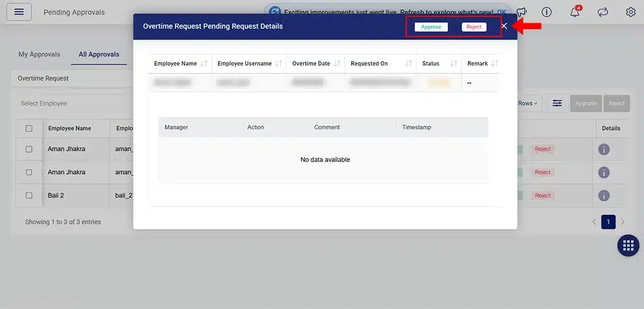Viewport: 644px width, 309px height.
Task: Click the greyed Approve button in list toolbar
Action: tap(586, 104)
